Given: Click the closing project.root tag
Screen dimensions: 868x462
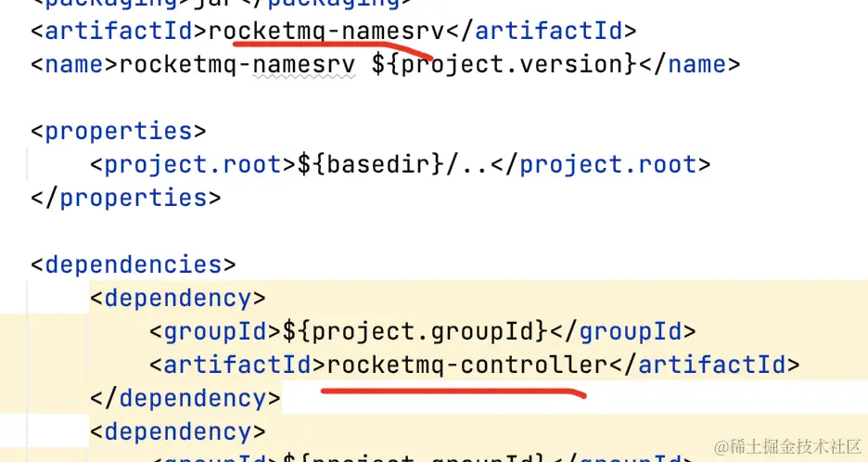Looking at the screenshot, I should [600, 164].
